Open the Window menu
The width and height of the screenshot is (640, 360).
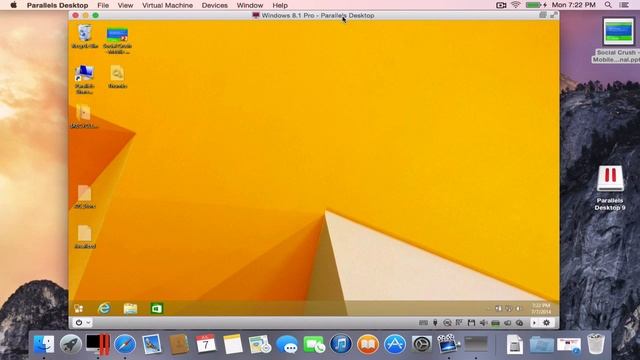click(x=250, y=5)
